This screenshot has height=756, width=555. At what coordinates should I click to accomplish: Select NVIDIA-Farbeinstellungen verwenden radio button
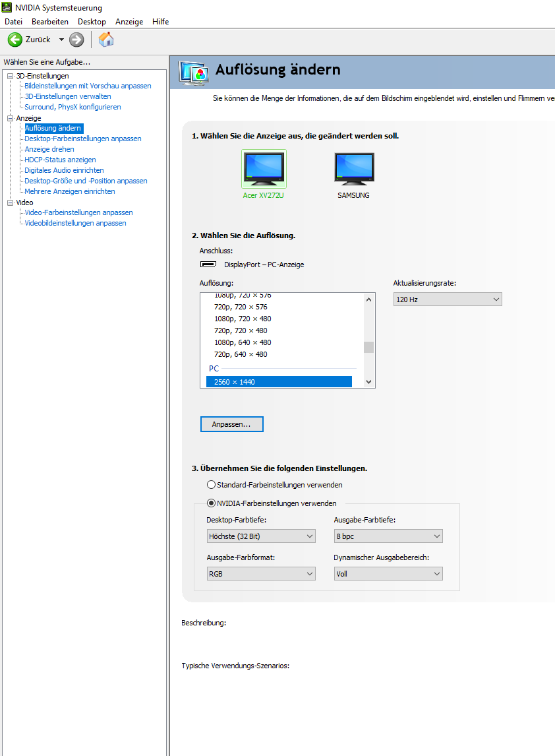[x=211, y=503]
